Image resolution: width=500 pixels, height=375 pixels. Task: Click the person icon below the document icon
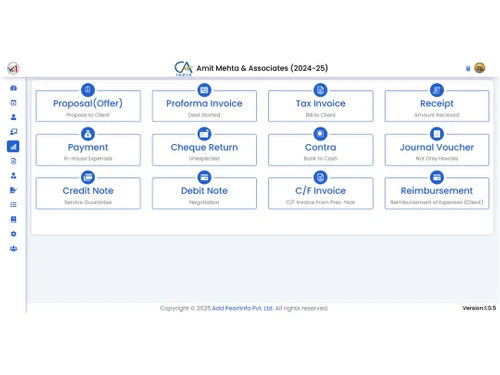13,176
